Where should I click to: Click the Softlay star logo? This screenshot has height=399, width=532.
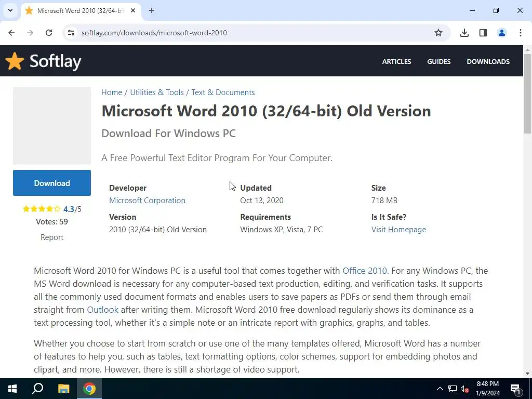15,61
